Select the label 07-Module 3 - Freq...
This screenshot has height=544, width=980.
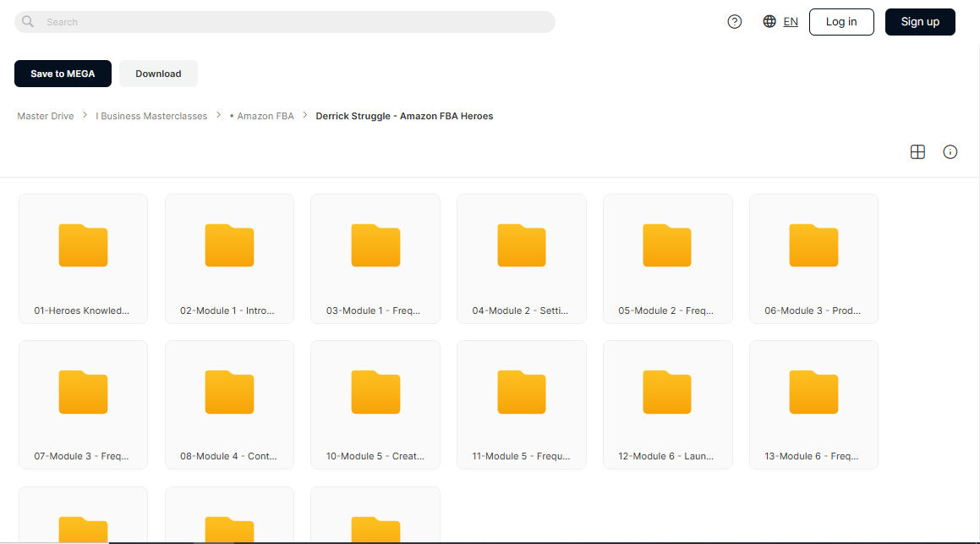click(x=81, y=457)
